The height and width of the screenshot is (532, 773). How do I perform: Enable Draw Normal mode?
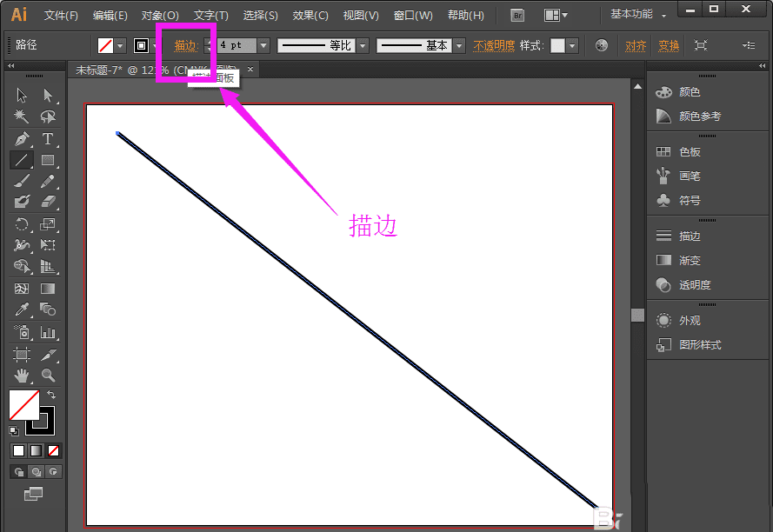click(19, 472)
